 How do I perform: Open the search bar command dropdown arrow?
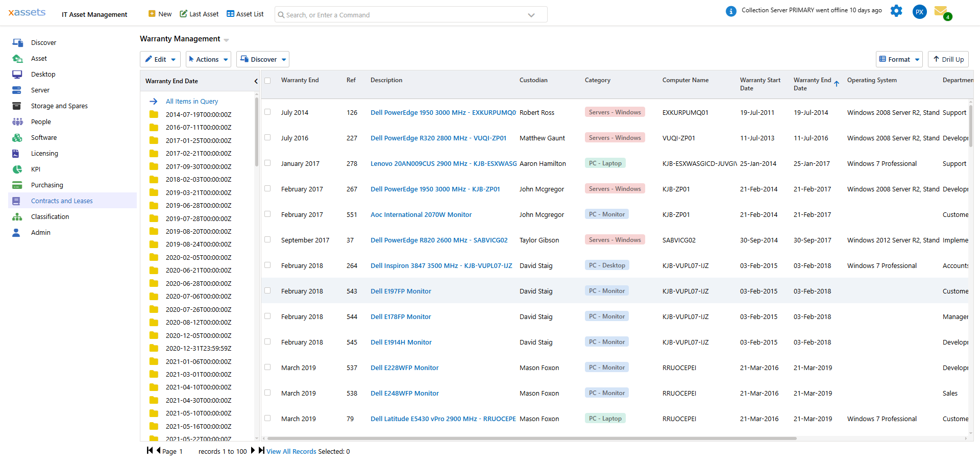click(x=531, y=14)
